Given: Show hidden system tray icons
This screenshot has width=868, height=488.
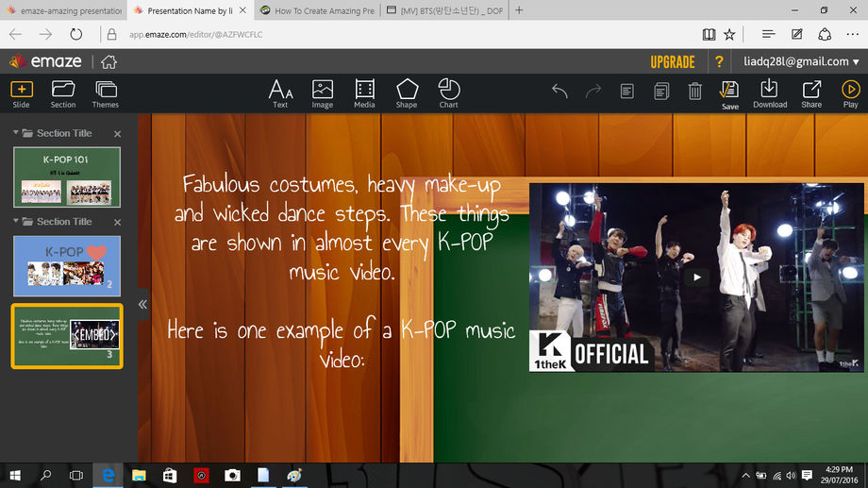Looking at the screenshot, I should (x=745, y=476).
